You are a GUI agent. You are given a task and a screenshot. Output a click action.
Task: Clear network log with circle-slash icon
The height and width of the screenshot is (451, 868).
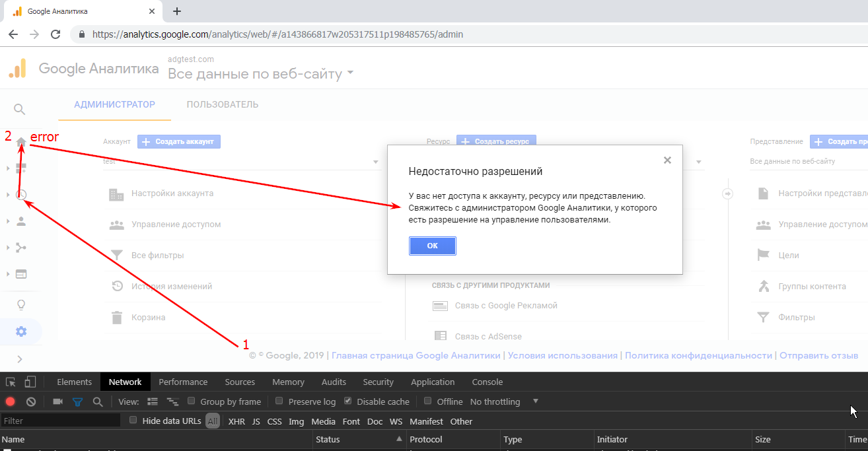[x=30, y=401]
